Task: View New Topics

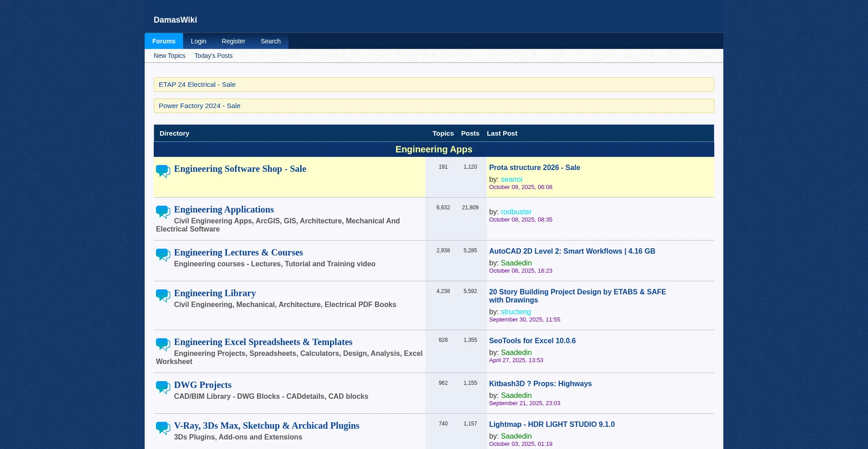Action: pyautogui.click(x=170, y=56)
